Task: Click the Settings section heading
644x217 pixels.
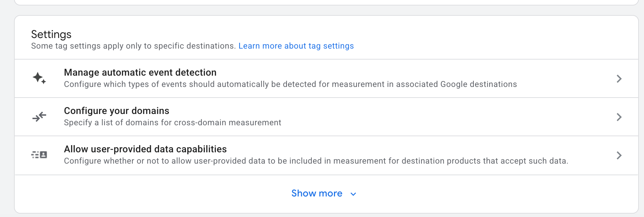Action: point(51,34)
